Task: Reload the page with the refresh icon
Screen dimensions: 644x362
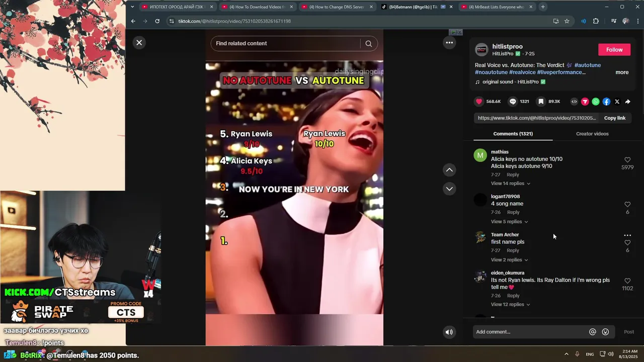Action: click(157, 21)
